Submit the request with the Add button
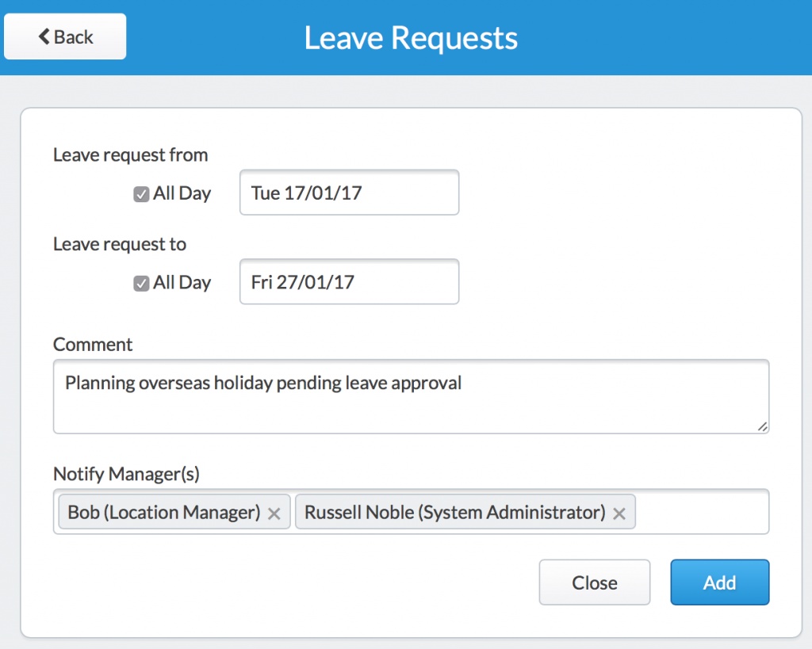This screenshot has height=649, width=812. [x=719, y=582]
